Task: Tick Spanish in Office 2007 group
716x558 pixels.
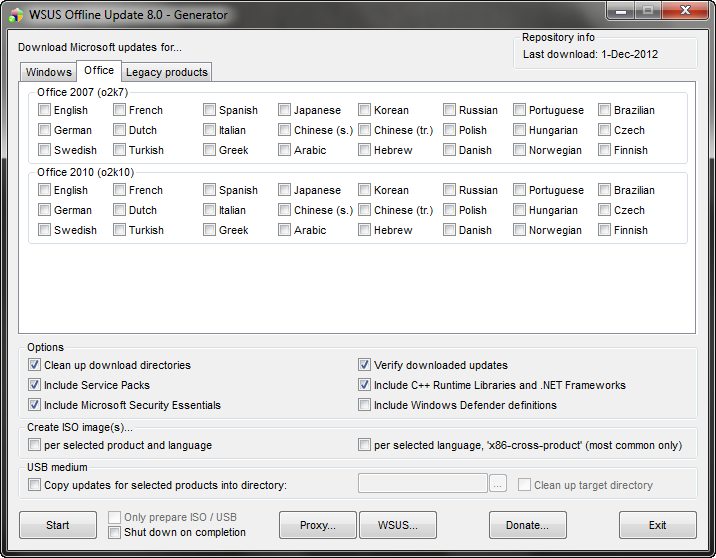Action: 209,110
